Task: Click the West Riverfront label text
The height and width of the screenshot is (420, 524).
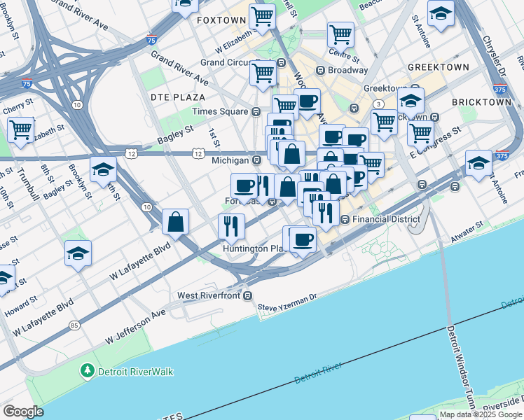Action: point(209,295)
